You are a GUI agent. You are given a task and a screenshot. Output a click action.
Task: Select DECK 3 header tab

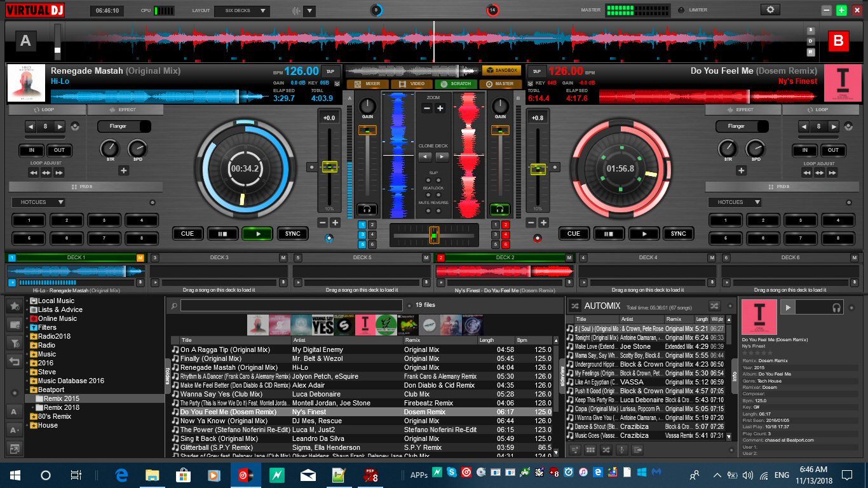[x=219, y=257]
